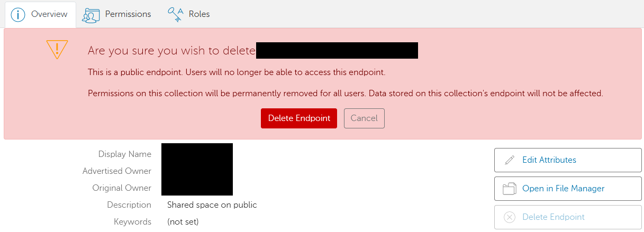The image size is (644, 232).
Task: Click the folder icon for File Manager
Action: 509,189
